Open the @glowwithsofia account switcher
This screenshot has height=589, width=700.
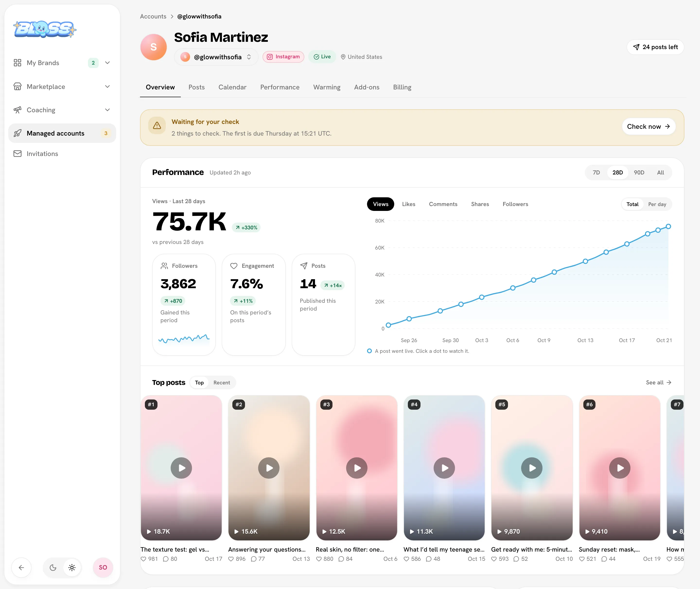(216, 57)
